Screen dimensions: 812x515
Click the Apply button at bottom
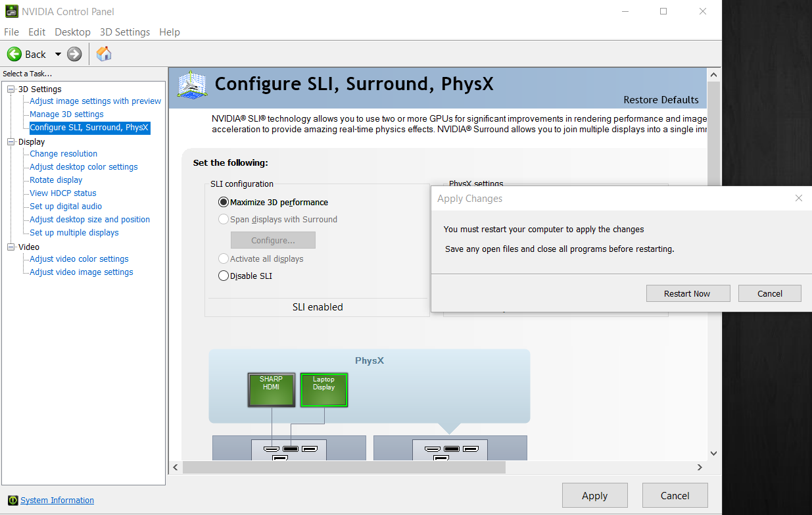[x=595, y=496]
